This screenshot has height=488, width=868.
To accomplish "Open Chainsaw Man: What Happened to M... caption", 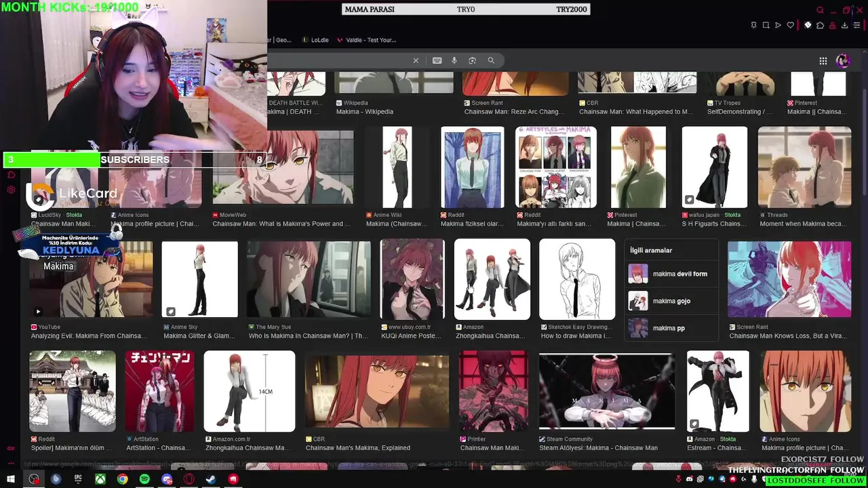I will pos(636,112).
